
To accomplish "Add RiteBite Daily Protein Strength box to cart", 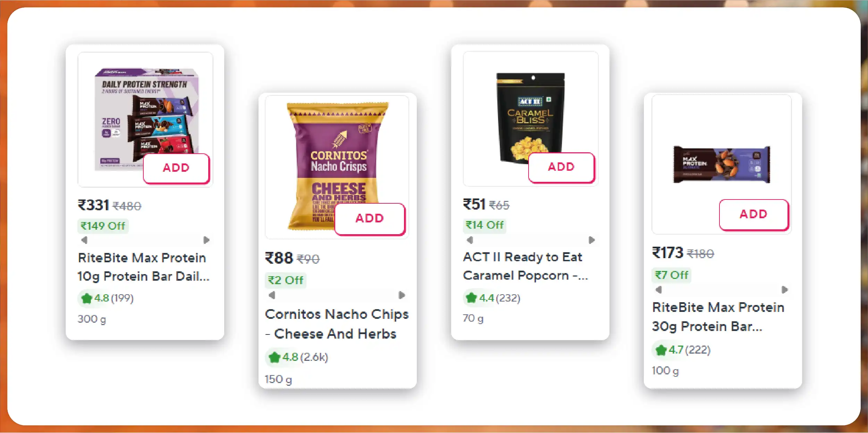I will click(x=176, y=168).
